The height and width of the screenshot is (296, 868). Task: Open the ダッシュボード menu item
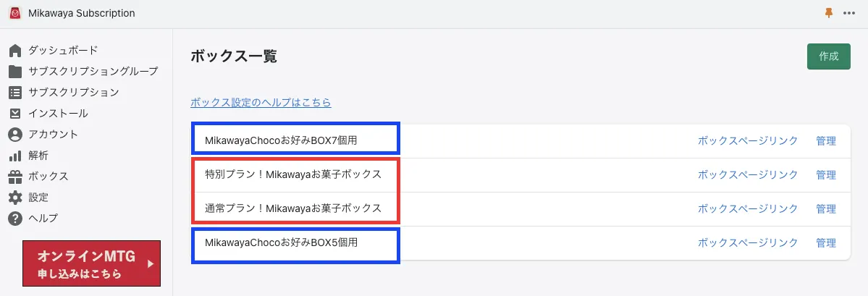(x=63, y=50)
